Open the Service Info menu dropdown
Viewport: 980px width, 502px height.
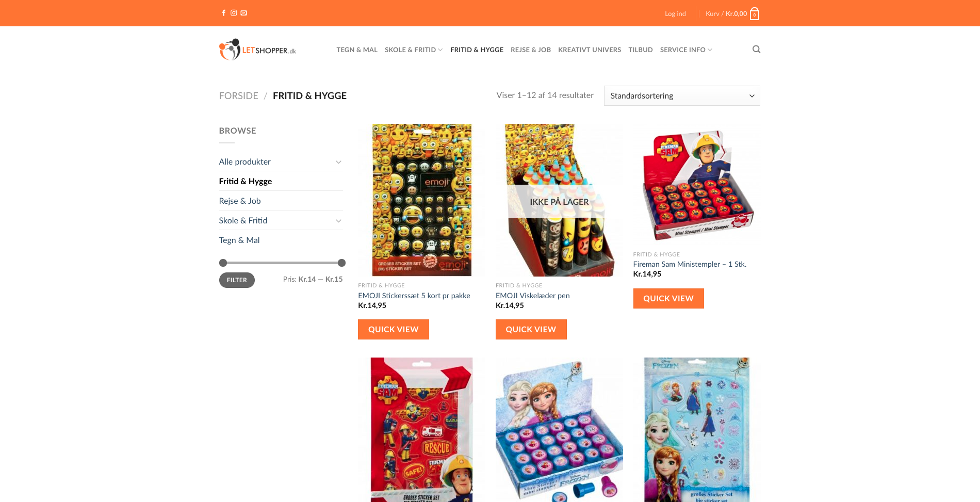[x=686, y=50]
